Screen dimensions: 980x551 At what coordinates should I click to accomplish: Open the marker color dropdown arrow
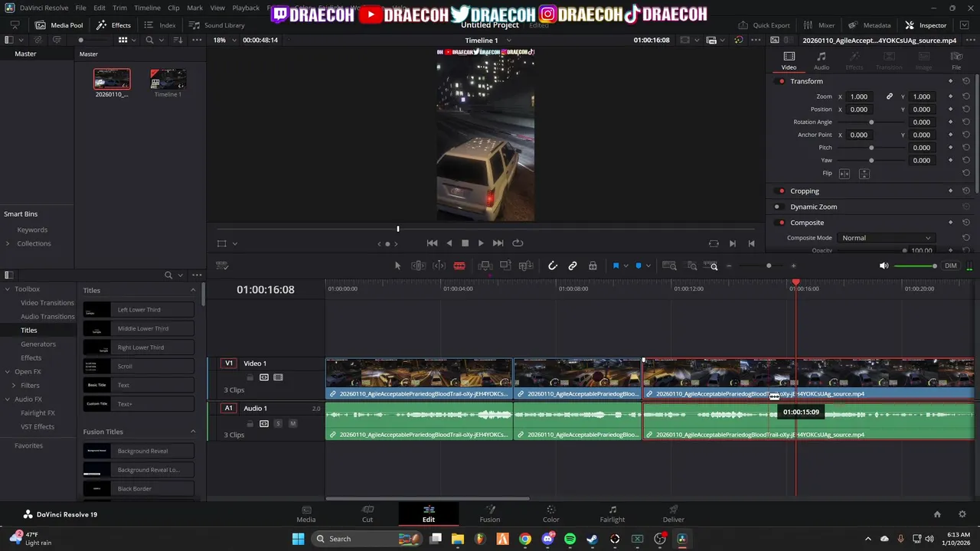point(648,266)
